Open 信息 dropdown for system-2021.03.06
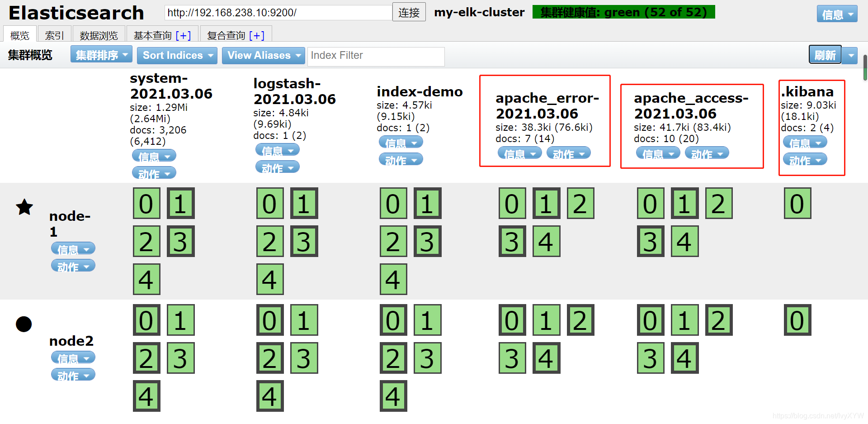The image size is (868, 424). 154,156
